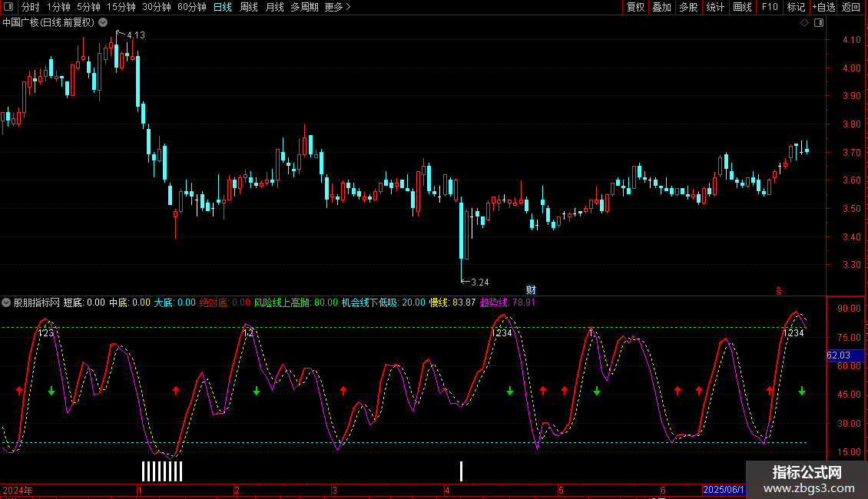The height and width of the screenshot is (499, 868).
Task: Click the 返回 back button
Action: point(851,7)
